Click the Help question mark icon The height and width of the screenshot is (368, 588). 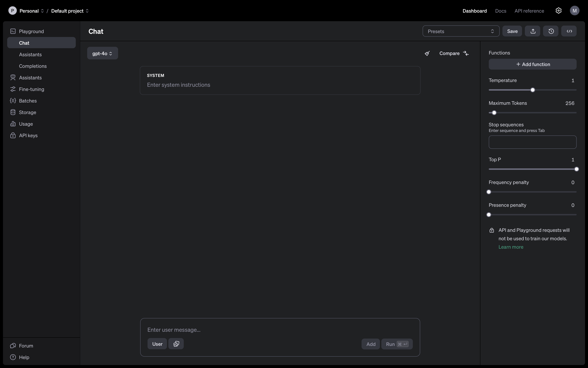tap(13, 357)
